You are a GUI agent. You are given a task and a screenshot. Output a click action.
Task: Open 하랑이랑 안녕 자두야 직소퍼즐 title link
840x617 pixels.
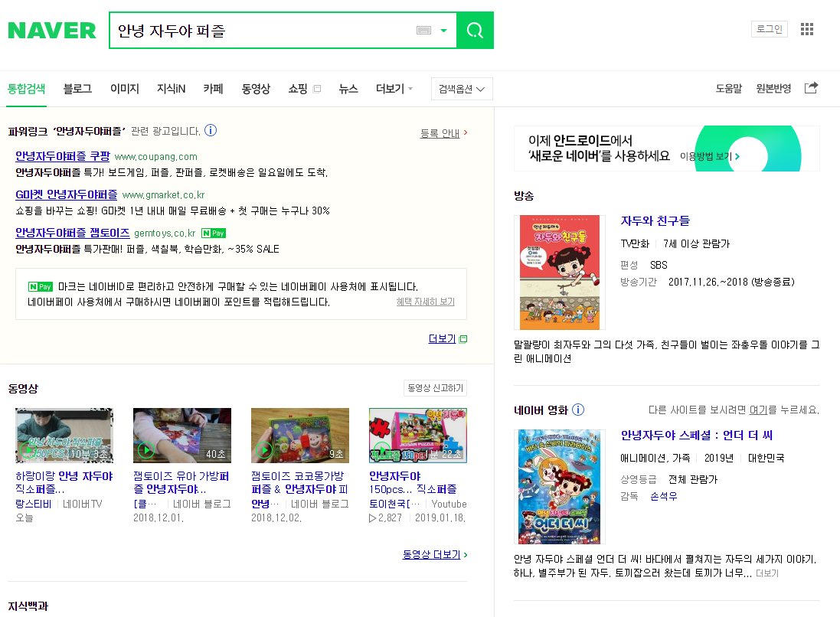(64, 482)
